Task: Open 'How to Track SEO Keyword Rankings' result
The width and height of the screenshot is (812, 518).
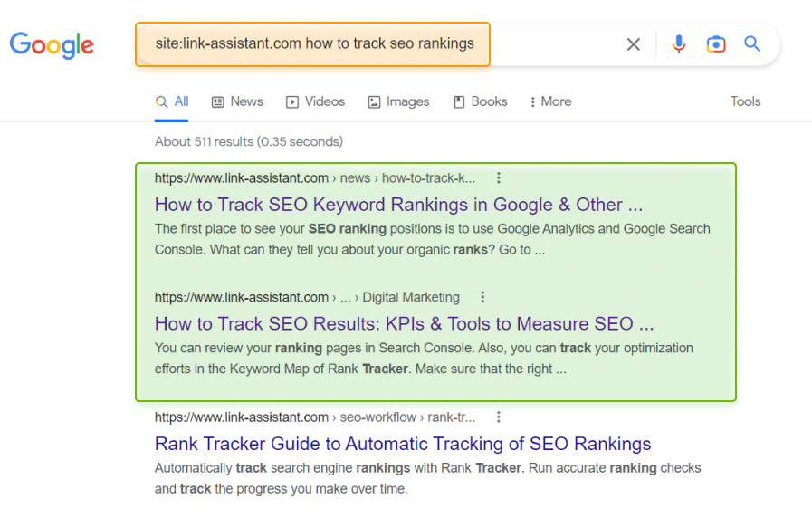Action: tap(398, 205)
